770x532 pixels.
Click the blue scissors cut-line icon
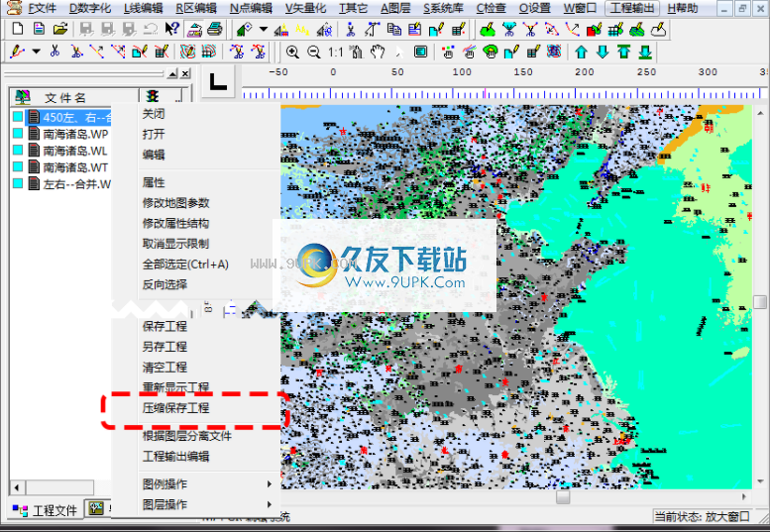tap(55, 52)
